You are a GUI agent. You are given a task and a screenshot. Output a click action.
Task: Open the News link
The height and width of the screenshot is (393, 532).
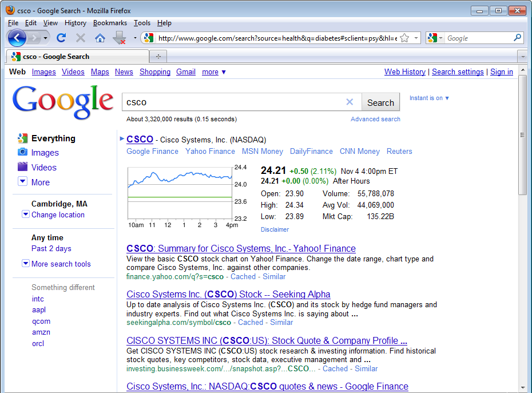coord(124,72)
